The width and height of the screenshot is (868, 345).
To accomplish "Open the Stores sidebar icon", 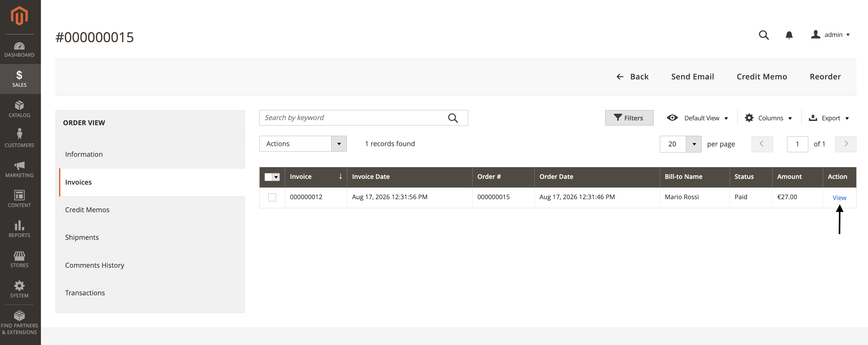I will [19, 256].
